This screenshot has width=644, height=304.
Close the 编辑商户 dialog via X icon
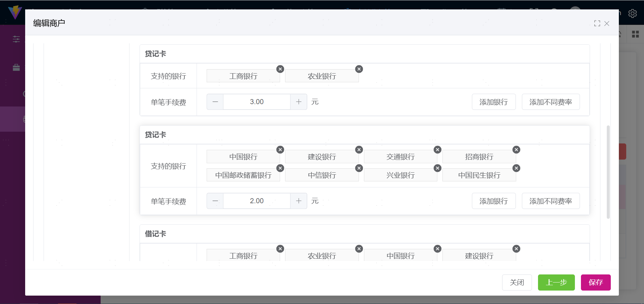[x=607, y=24]
